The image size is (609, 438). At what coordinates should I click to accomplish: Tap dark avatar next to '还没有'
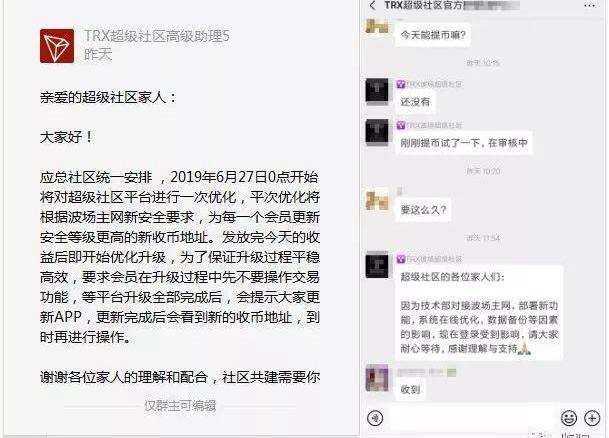tap(377, 92)
